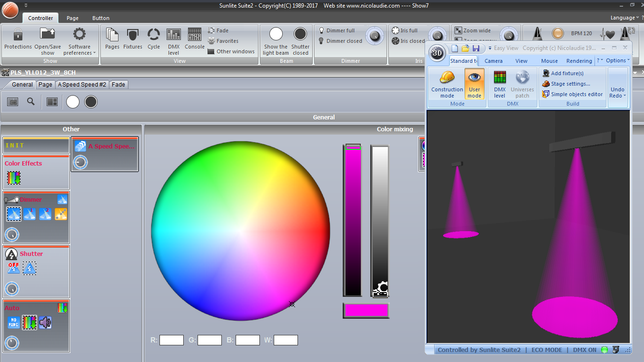The image size is (644, 362).
Task: Open the Cycle tool
Action: (153, 35)
